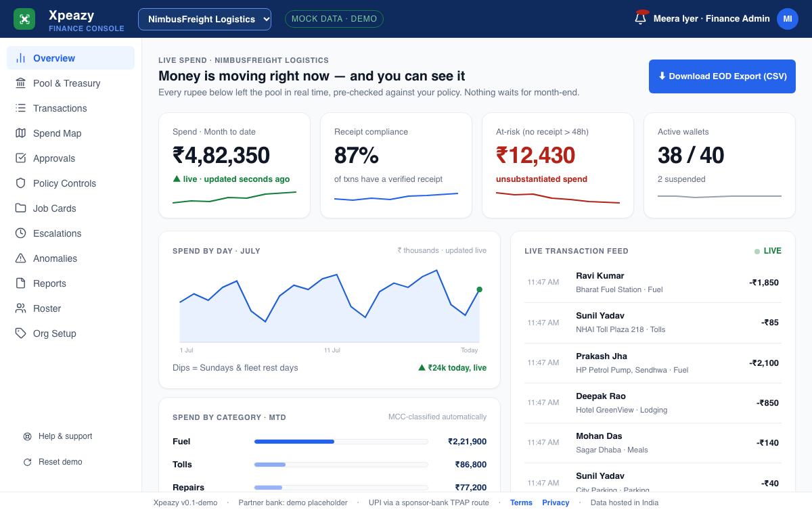
Task: Open Pool & Treasury section
Action: [70, 83]
